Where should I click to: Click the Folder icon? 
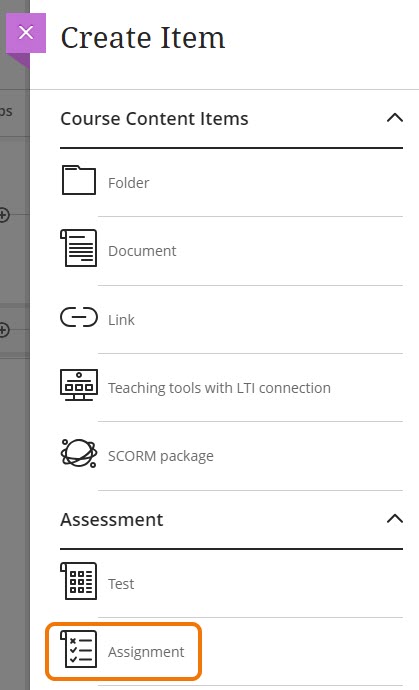coord(78,180)
